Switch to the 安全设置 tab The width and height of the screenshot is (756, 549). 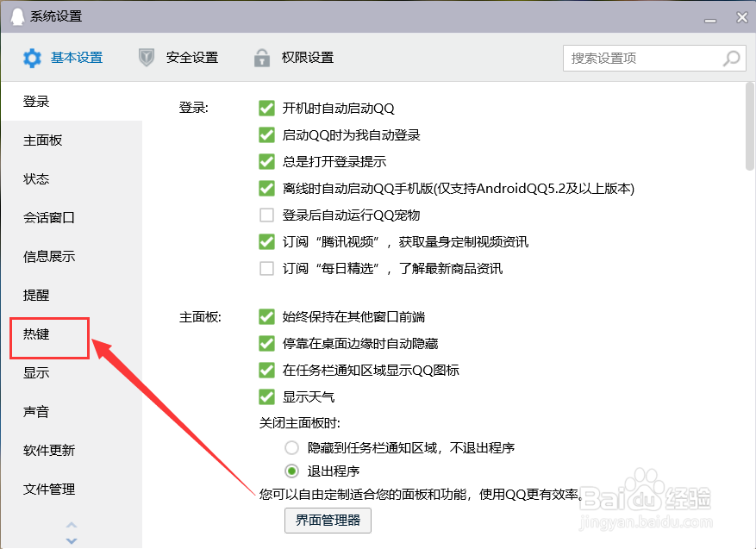[x=191, y=57]
